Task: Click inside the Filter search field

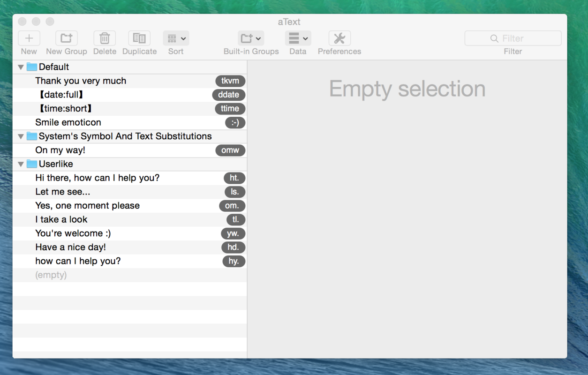Action: coord(513,38)
